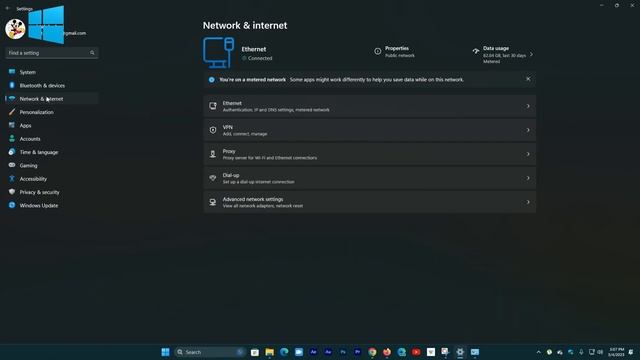This screenshot has width=640, height=360.
Task: Select Network & internet in the sidebar
Action: coord(52,99)
